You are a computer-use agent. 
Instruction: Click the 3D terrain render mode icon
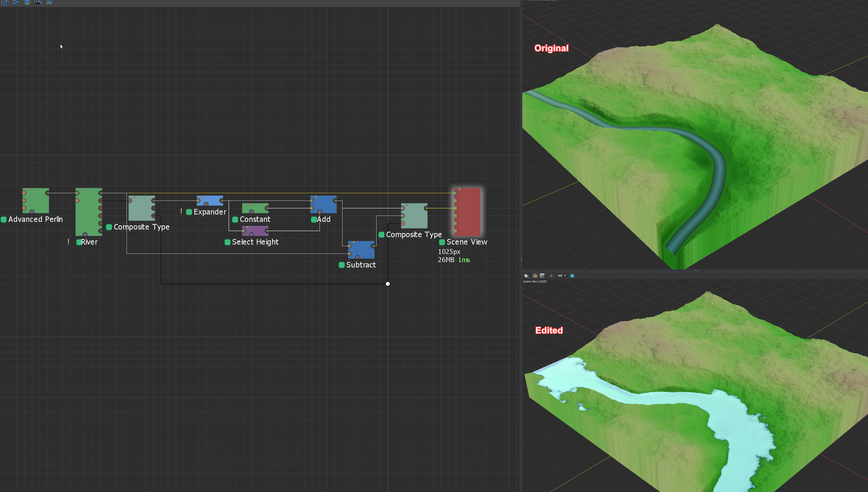535,276
